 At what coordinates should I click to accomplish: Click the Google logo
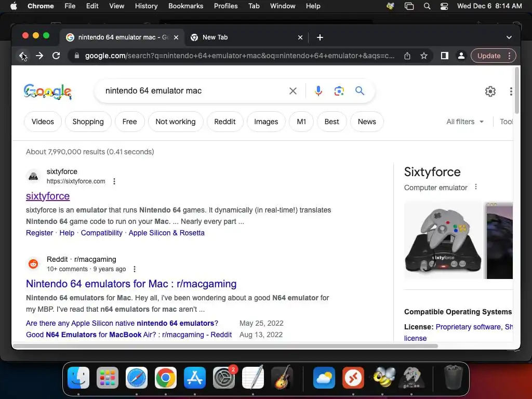tap(48, 91)
